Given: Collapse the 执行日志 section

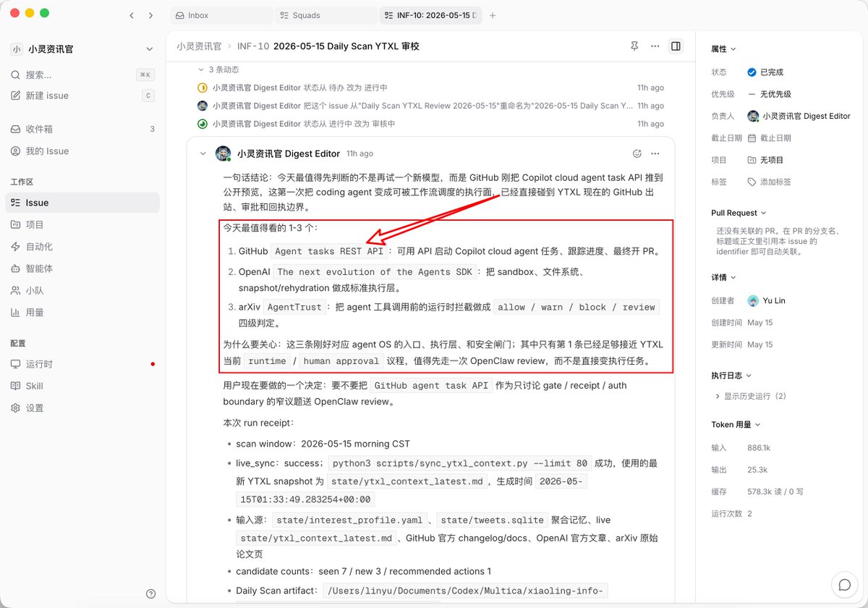Looking at the screenshot, I should [x=732, y=375].
